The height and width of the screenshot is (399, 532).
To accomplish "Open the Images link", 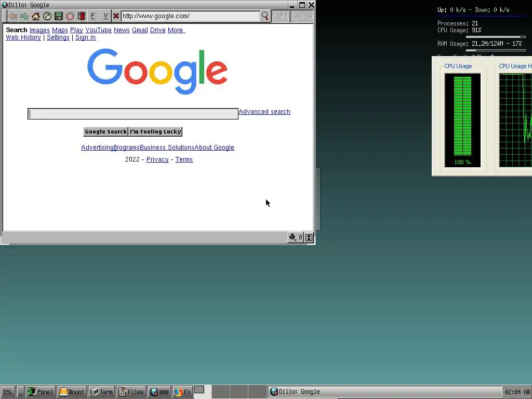I will [x=39, y=30].
